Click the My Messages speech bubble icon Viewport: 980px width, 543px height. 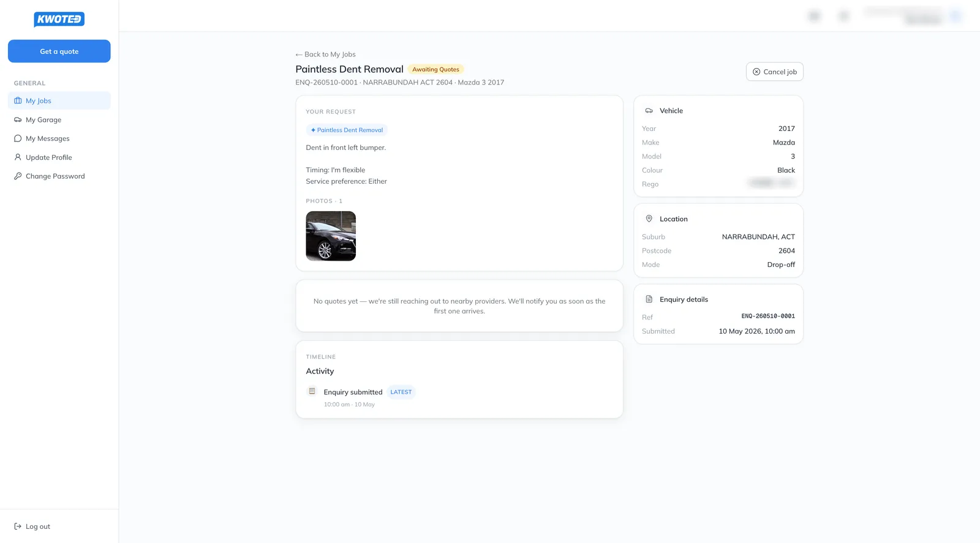coord(18,138)
